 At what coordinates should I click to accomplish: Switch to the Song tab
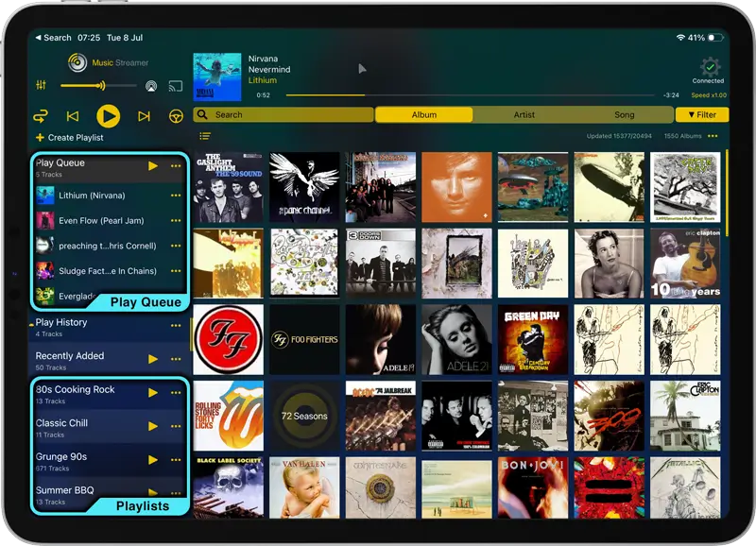(624, 114)
